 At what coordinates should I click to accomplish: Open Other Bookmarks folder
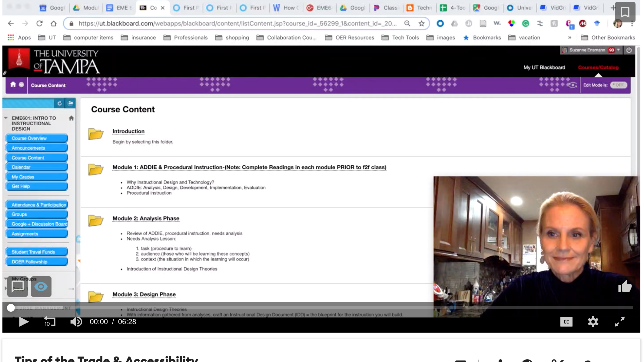coord(608,38)
